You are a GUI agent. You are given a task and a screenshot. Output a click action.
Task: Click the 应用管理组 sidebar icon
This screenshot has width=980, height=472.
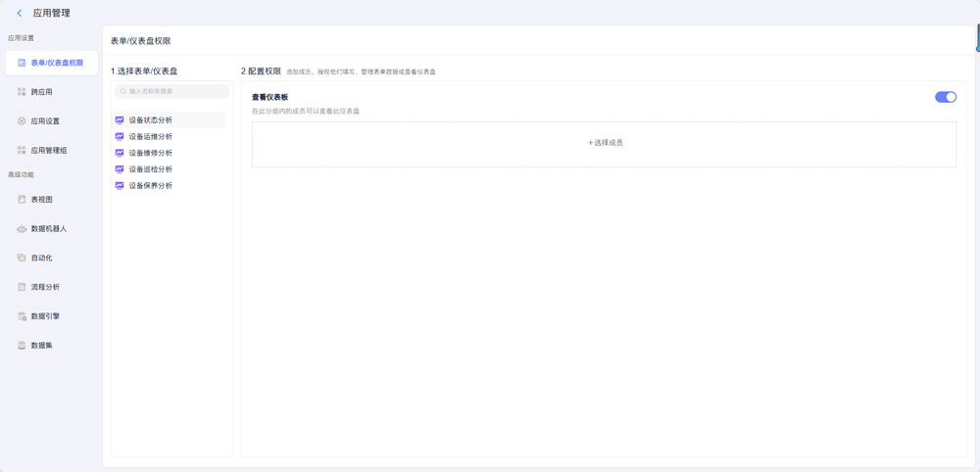pyautogui.click(x=22, y=151)
